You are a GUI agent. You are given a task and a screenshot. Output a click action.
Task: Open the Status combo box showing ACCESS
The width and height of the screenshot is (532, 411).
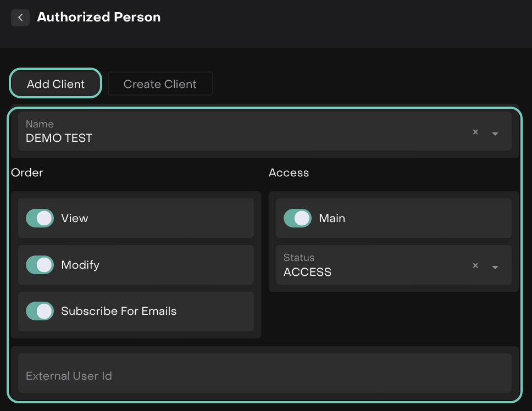pyautogui.click(x=368, y=265)
